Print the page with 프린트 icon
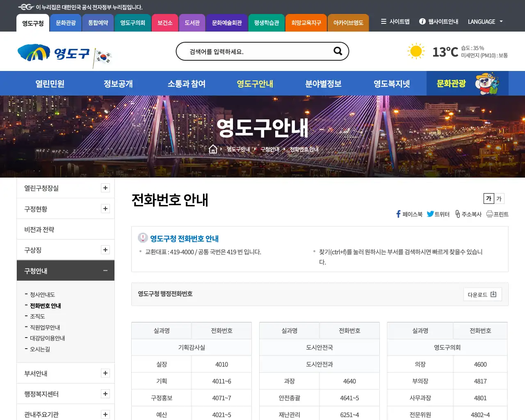This screenshot has width=525, height=420. coord(490,214)
